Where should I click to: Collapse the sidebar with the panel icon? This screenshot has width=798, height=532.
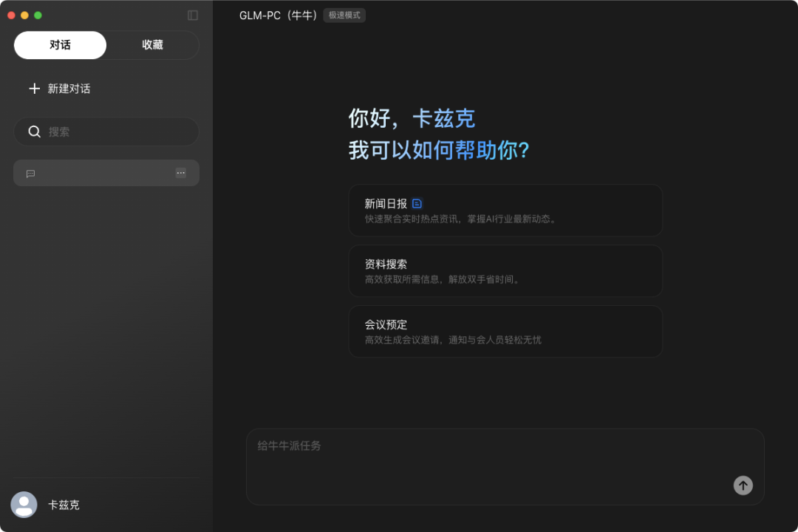[x=192, y=15]
